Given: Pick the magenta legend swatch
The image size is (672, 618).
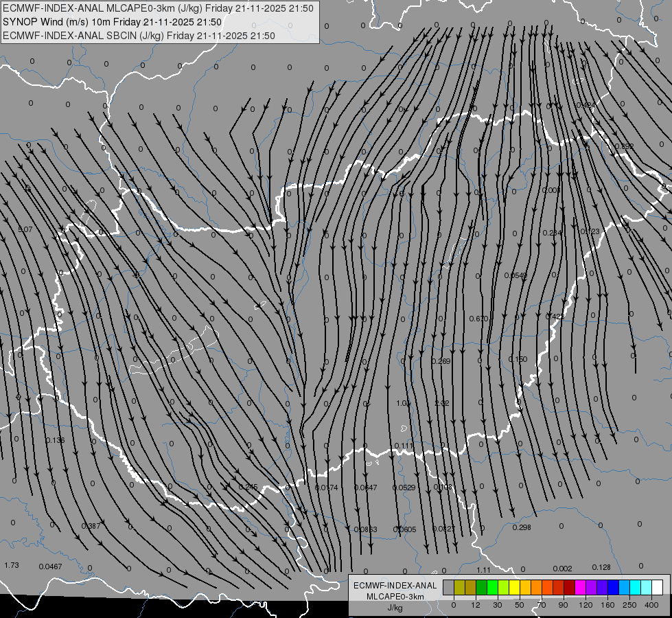Looking at the screenshot, I should tap(580, 587).
